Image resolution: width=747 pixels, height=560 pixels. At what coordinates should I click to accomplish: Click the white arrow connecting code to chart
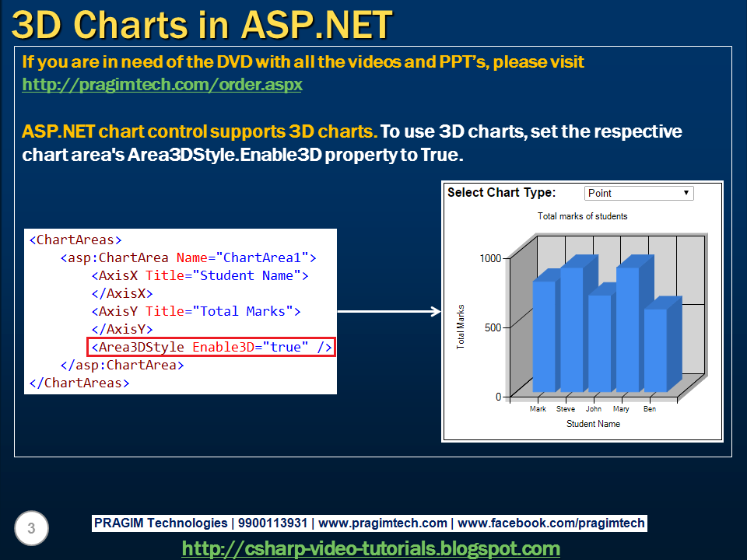[389, 311]
